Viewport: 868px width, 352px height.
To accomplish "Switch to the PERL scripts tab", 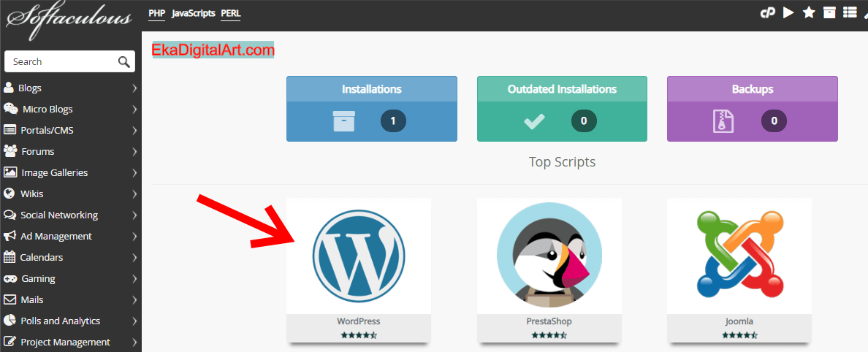I will pyautogui.click(x=230, y=13).
